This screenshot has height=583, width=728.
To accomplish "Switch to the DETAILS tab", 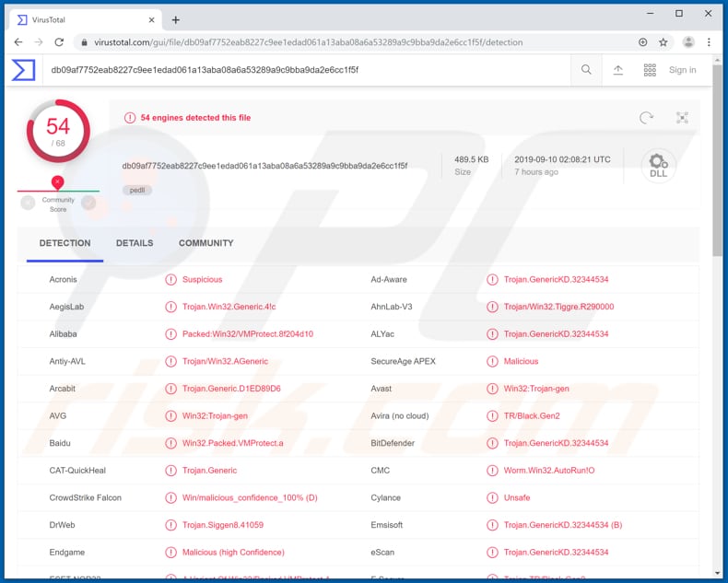I will pyautogui.click(x=135, y=243).
